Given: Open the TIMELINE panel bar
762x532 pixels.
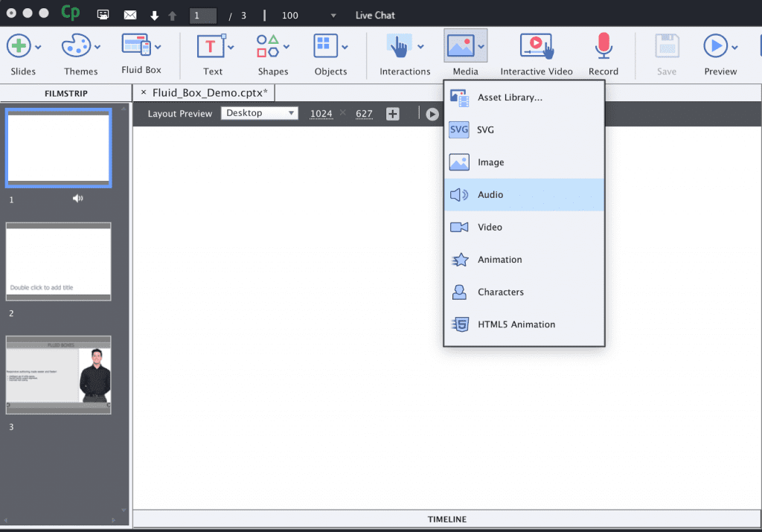Looking at the screenshot, I should coord(446,519).
